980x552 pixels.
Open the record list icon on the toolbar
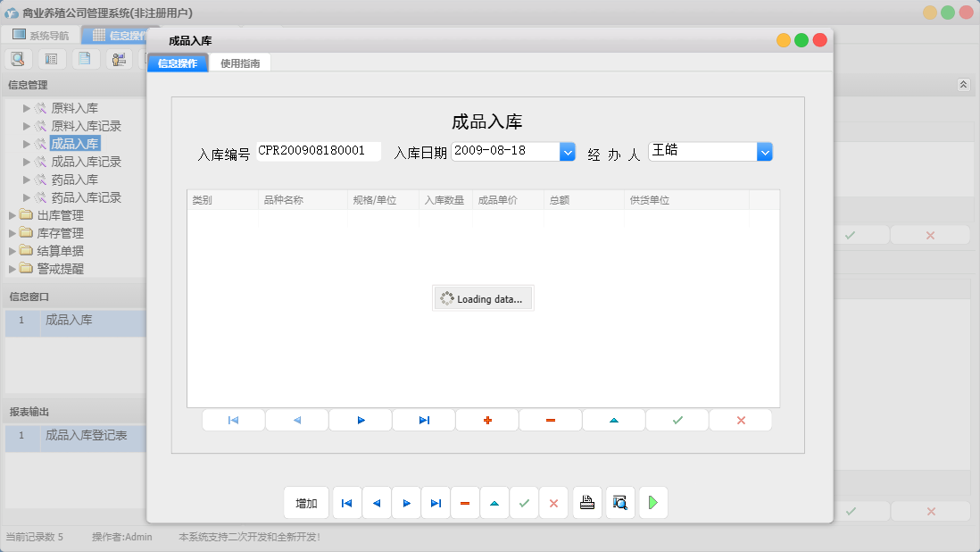coord(51,58)
